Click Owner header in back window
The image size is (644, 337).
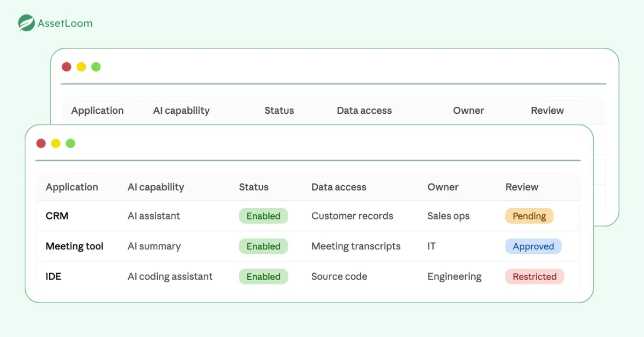coord(469,111)
